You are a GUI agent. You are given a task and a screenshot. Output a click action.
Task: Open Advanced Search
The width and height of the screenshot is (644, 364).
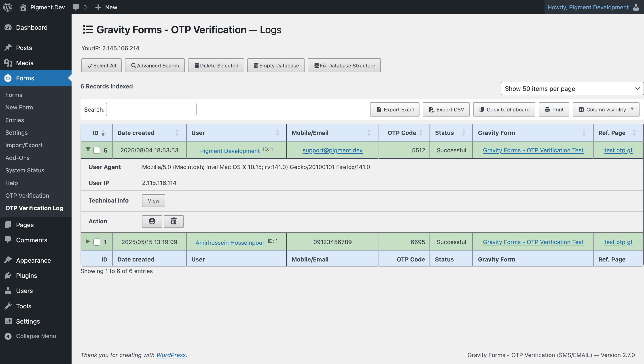[x=155, y=65]
